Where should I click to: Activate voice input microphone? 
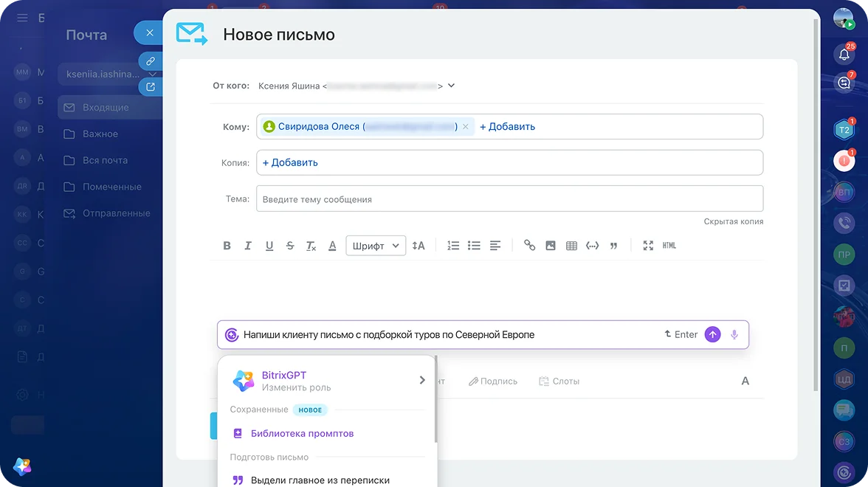click(x=734, y=335)
